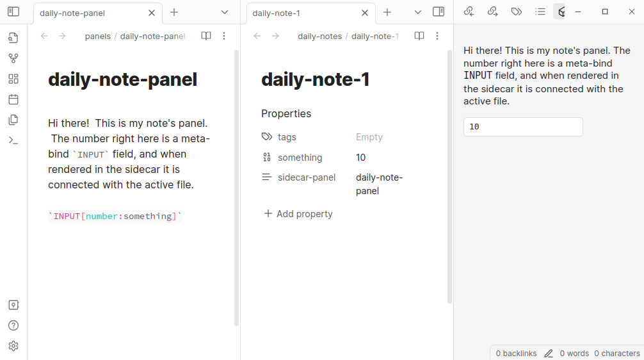
Task: Click the 'tags' property name
Action: point(287,137)
